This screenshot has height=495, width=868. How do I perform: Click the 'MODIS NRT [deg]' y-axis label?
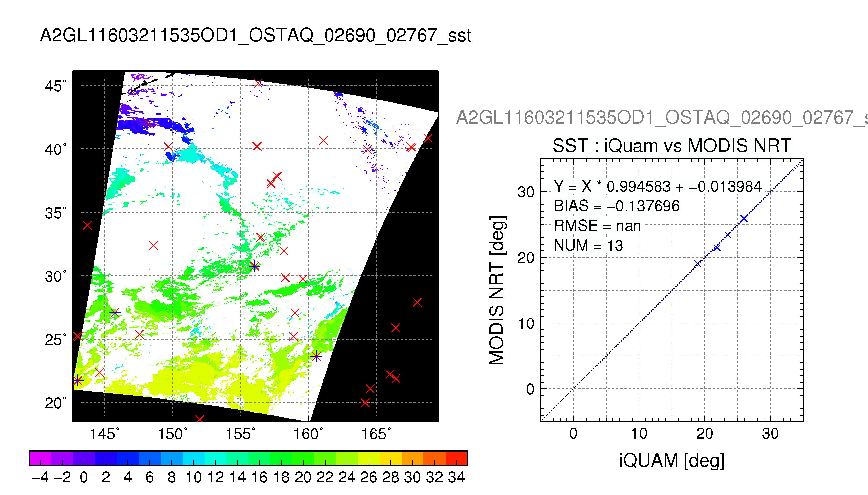pos(497,290)
